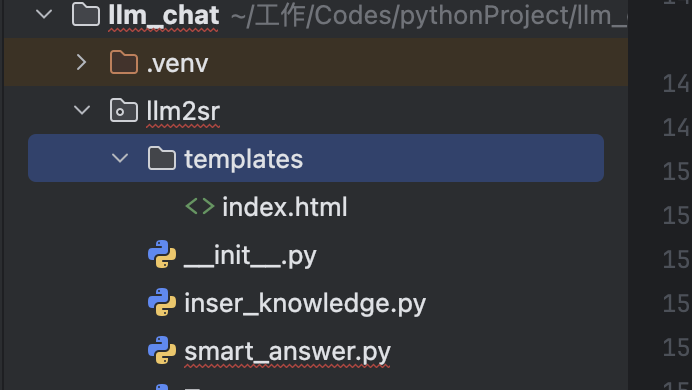Click the llm_chat project folder icon
The image size is (692, 390).
pos(86,15)
